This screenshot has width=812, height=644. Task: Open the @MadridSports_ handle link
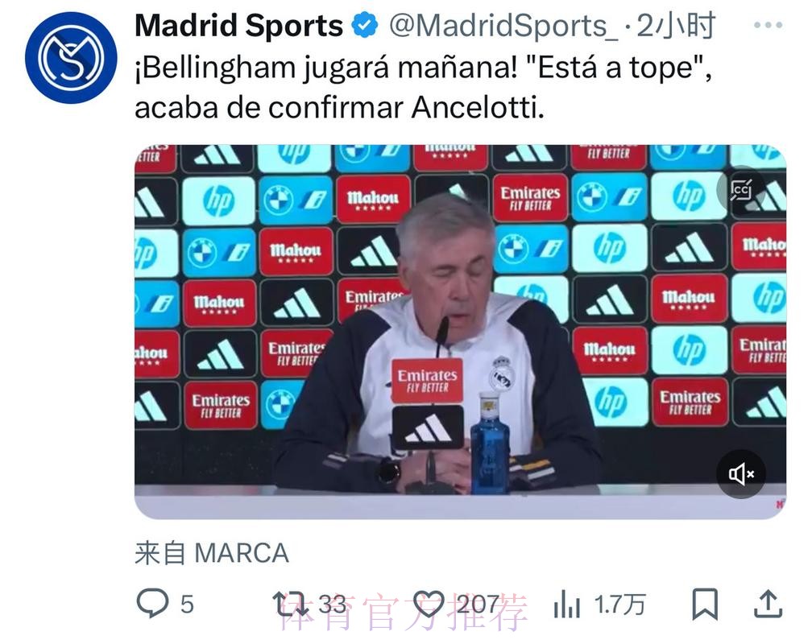[x=503, y=26]
